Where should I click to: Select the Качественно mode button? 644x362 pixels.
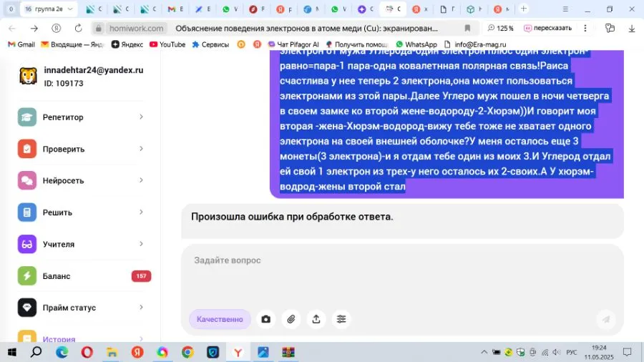pos(220,319)
